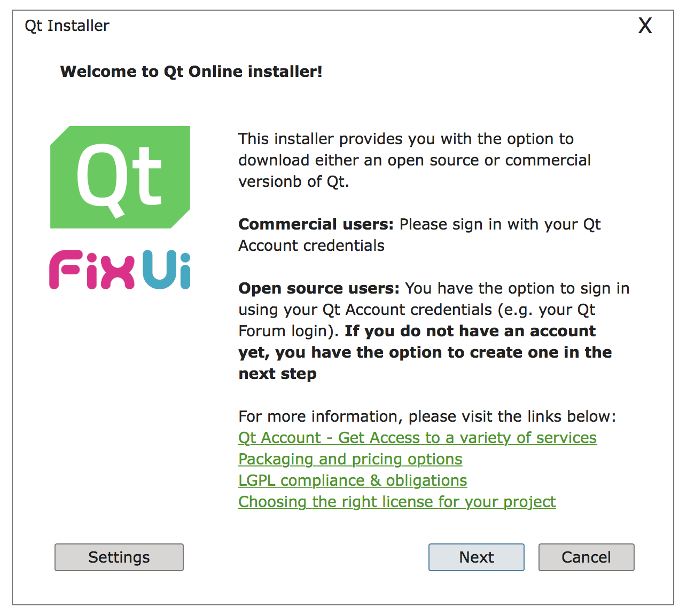Click the bold Open source users label
The width and height of the screenshot is (687, 616).
pos(318,288)
